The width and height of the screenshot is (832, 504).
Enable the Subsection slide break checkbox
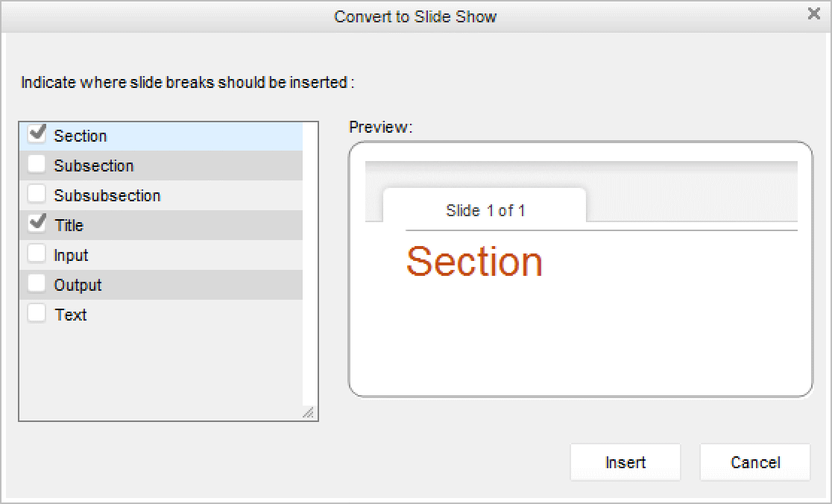[37, 165]
